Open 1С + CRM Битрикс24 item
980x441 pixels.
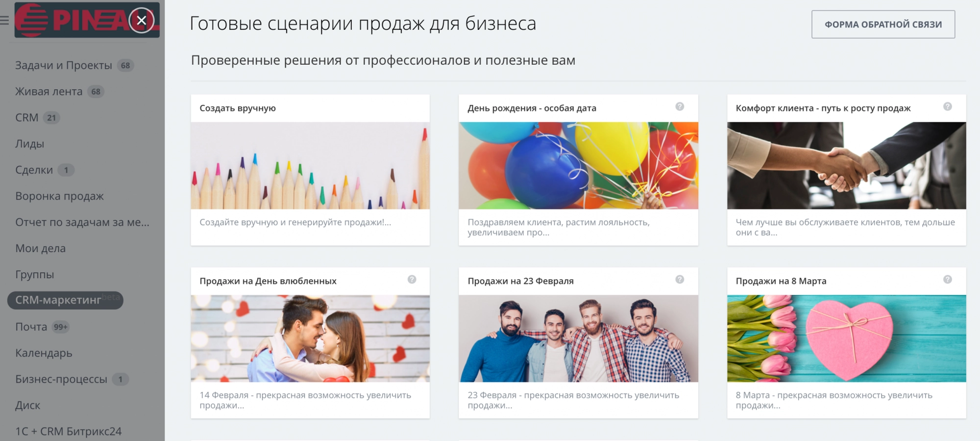pos(68,431)
